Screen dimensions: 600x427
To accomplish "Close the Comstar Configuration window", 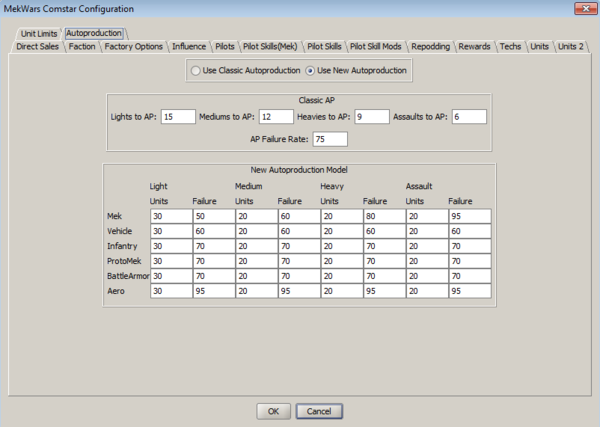I will [x=580, y=8].
